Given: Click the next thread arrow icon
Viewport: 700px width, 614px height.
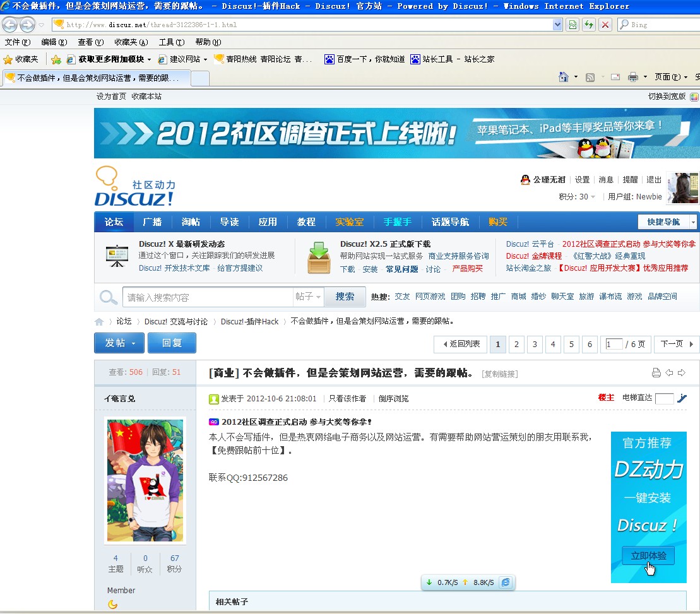Looking at the screenshot, I should 681,372.
